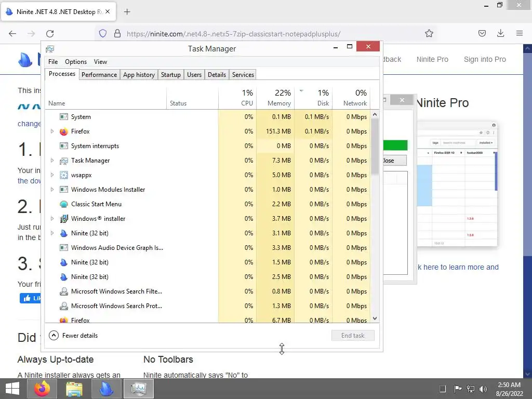Screen dimensions: 532x399
Task: Open File Explorer from the taskbar
Action: [x=74, y=389]
